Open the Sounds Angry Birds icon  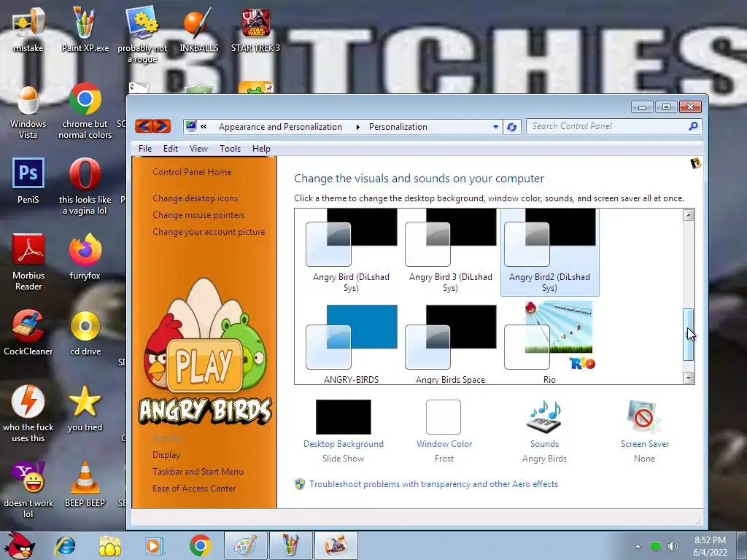point(544,416)
